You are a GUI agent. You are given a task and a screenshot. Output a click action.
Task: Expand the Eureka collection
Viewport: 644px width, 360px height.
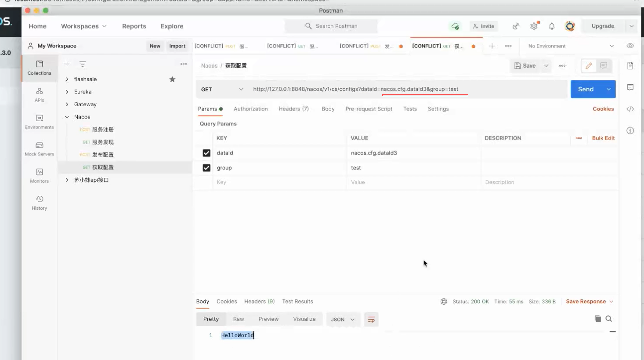[x=67, y=92]
